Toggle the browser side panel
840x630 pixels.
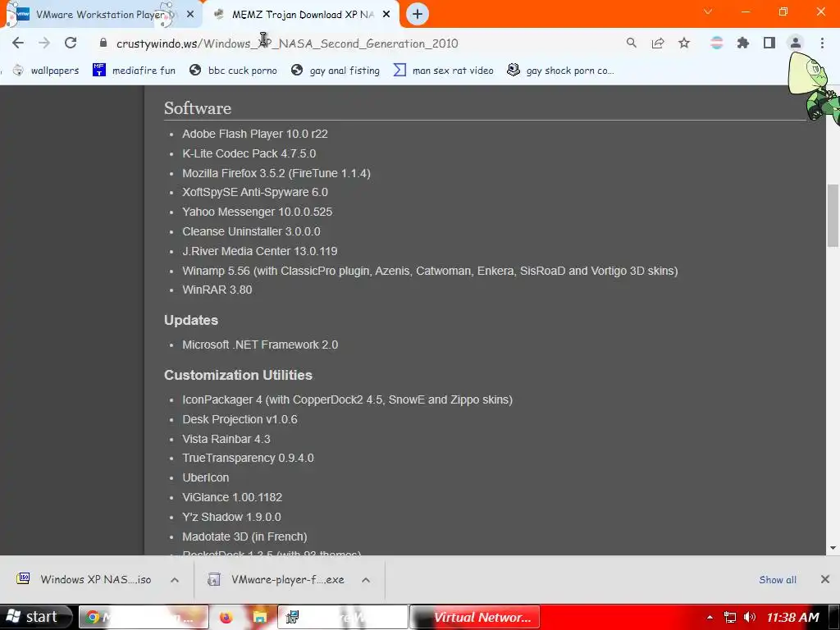769,43
